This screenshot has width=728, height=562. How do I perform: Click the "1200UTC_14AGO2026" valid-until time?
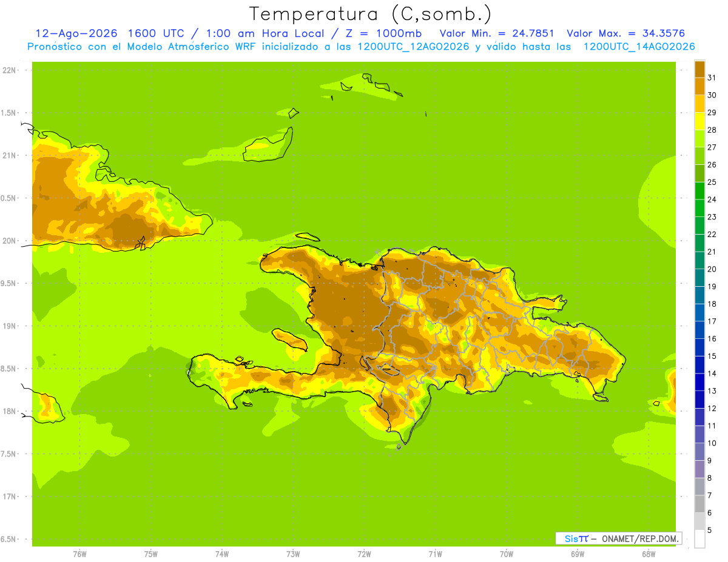coord(639,46)
